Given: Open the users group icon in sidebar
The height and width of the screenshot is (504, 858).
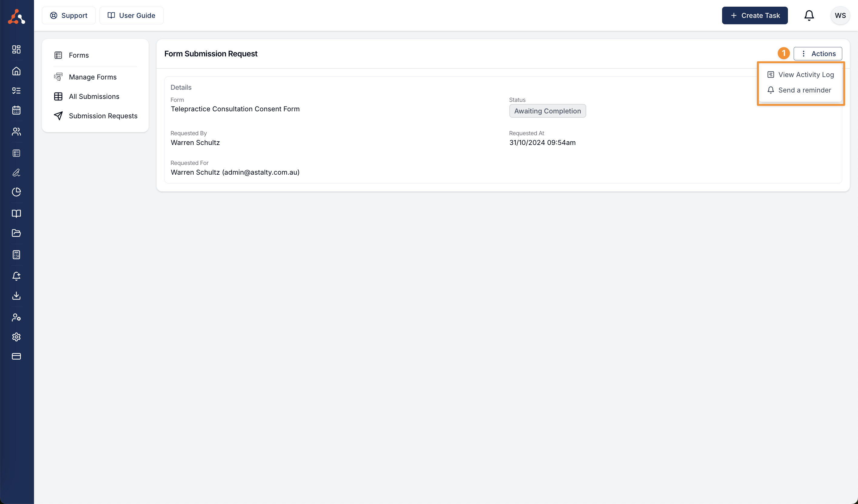Looking at the screenshot, I should point(16,131).
